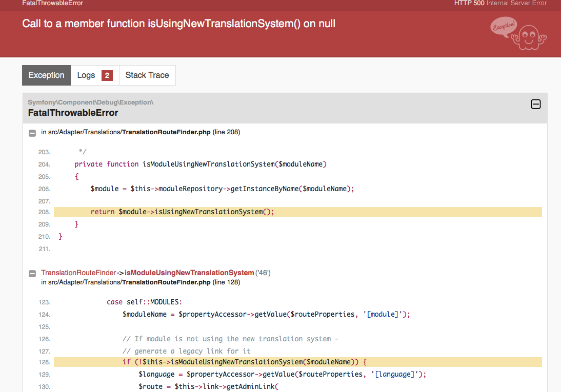Click comment line 127 "generate a legacy link"
561x392 pixels.
[187, 351]
